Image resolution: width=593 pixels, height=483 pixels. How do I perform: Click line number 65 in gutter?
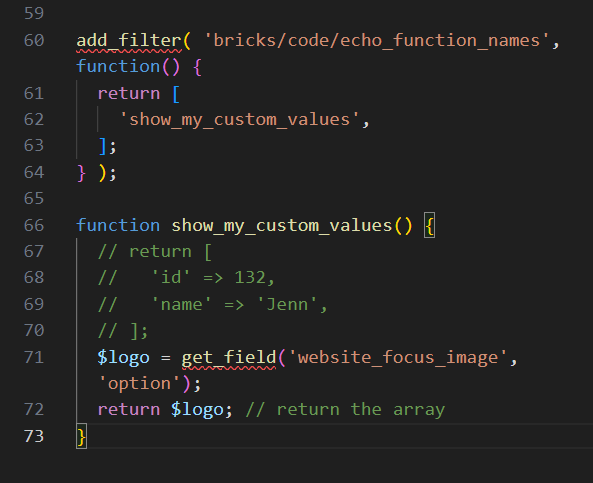pos(34,199)
